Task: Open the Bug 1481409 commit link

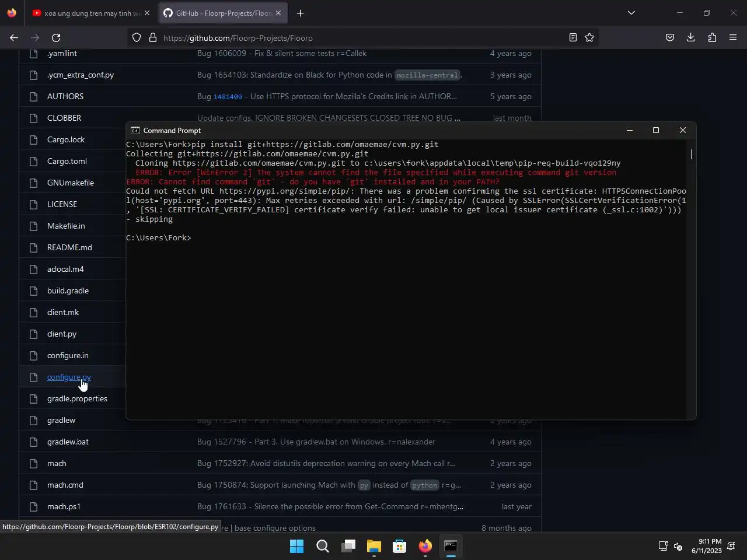Action: tap(228, 97)
